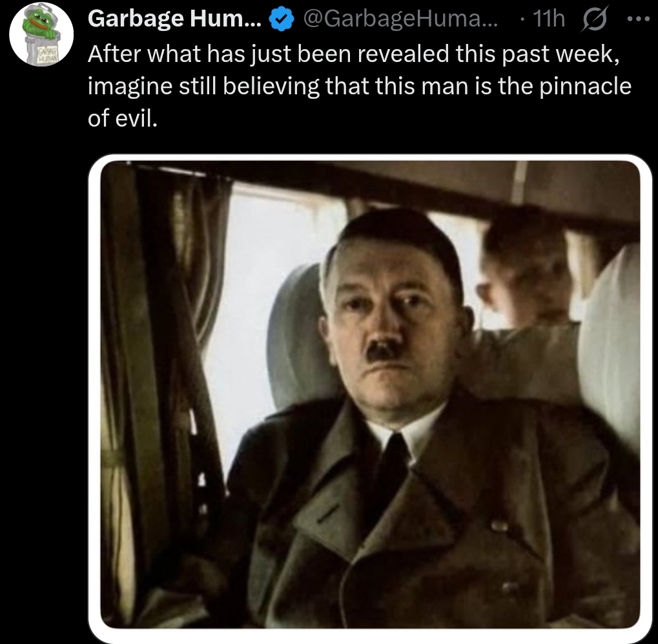Click the "of evil." line of text
The width and height of the screenshot is (658, 644).
(123, 119)
